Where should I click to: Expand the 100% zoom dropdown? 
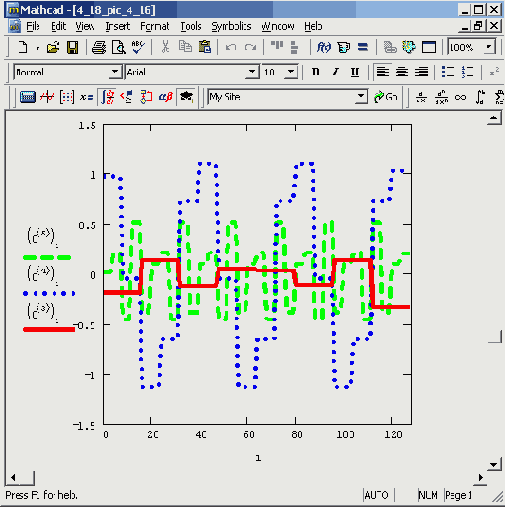(489, 47)
